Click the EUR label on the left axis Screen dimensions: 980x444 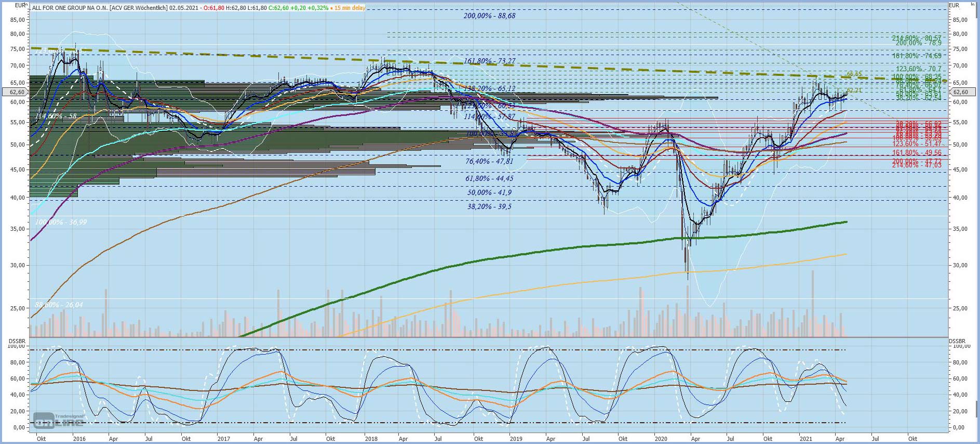(20, 5)
